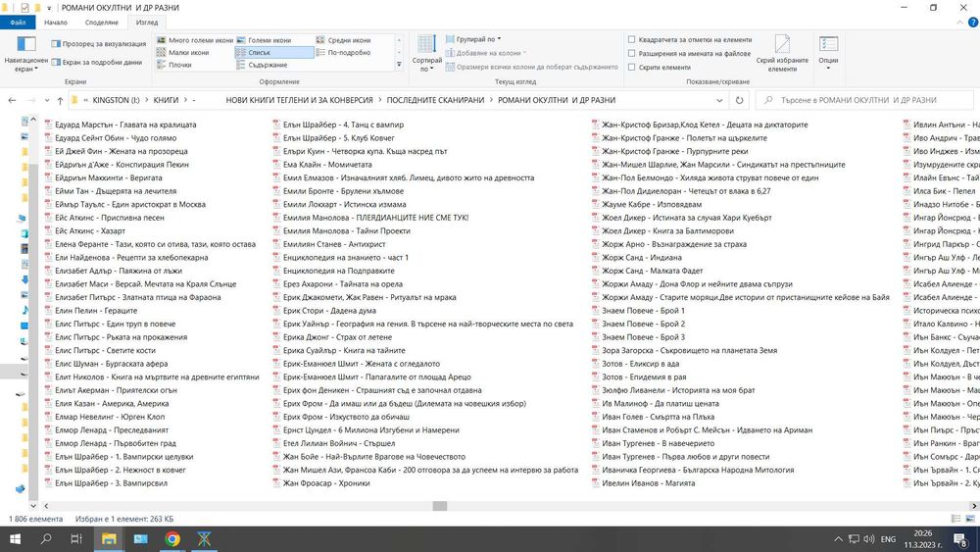Expand breadcrumb chevron after ПОСЛЕДНИТЕ СКАНИРАНИ
Viewport: 980px width, 552px height.
[x=491, y=100]
